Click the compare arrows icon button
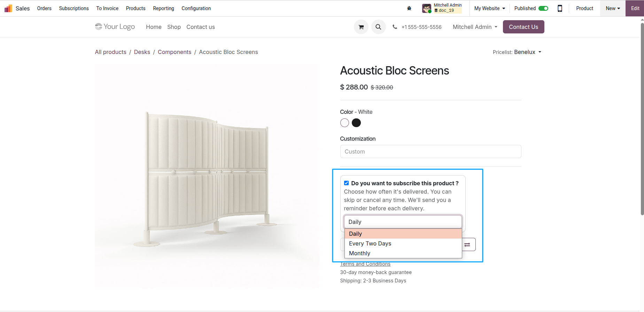Viewport: 644px width, 312px height. [467, 244]
